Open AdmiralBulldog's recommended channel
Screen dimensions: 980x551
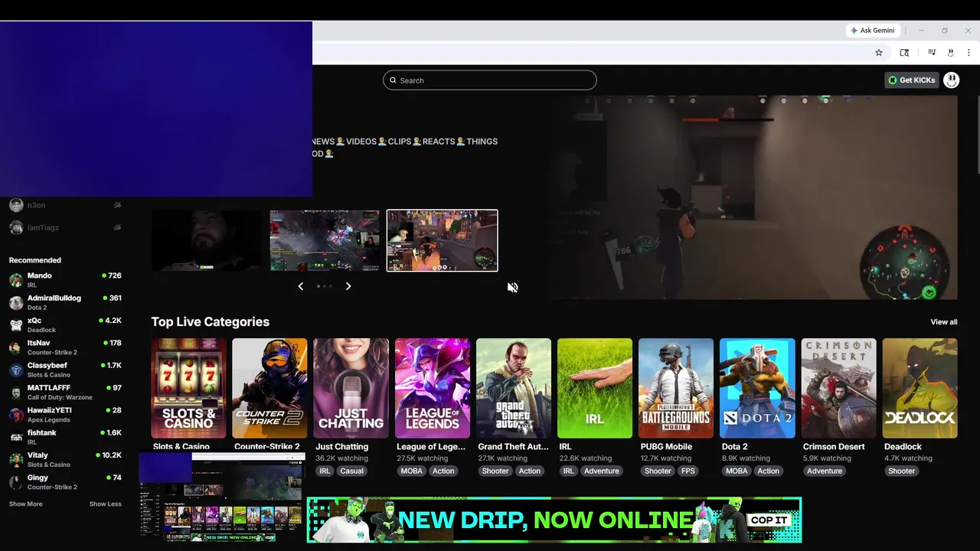(65, 302)
